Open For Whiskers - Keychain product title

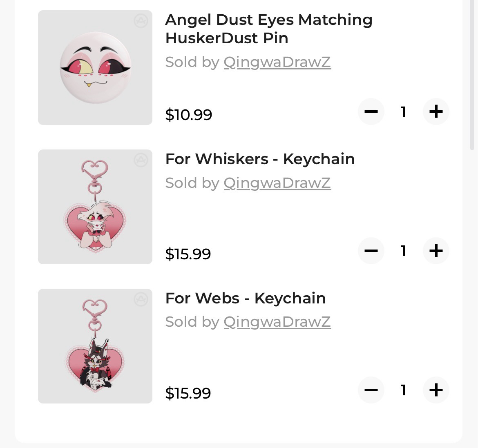[x=260, y=159]
